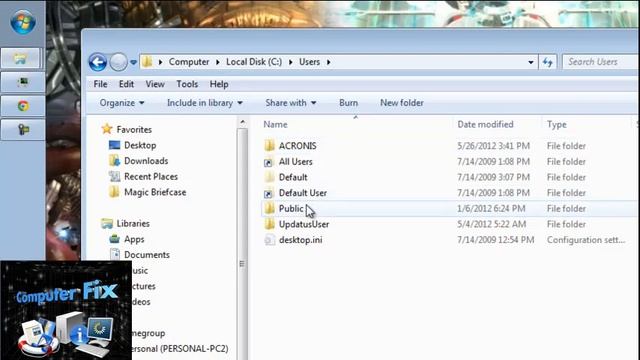Select Libraries in navigation pane
The image size is (640, 360).
(133, 223)
